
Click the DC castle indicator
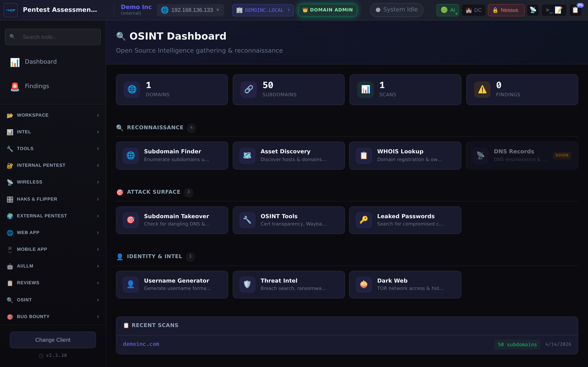473,10
